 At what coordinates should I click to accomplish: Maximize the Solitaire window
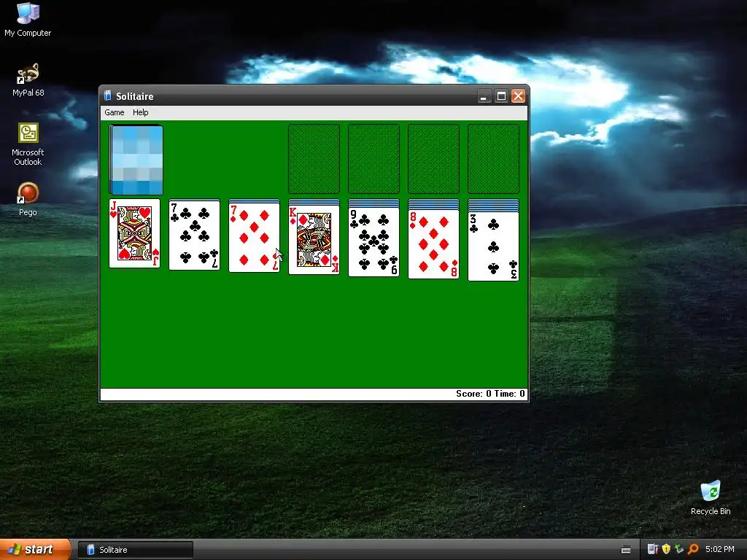pos(501,96)
